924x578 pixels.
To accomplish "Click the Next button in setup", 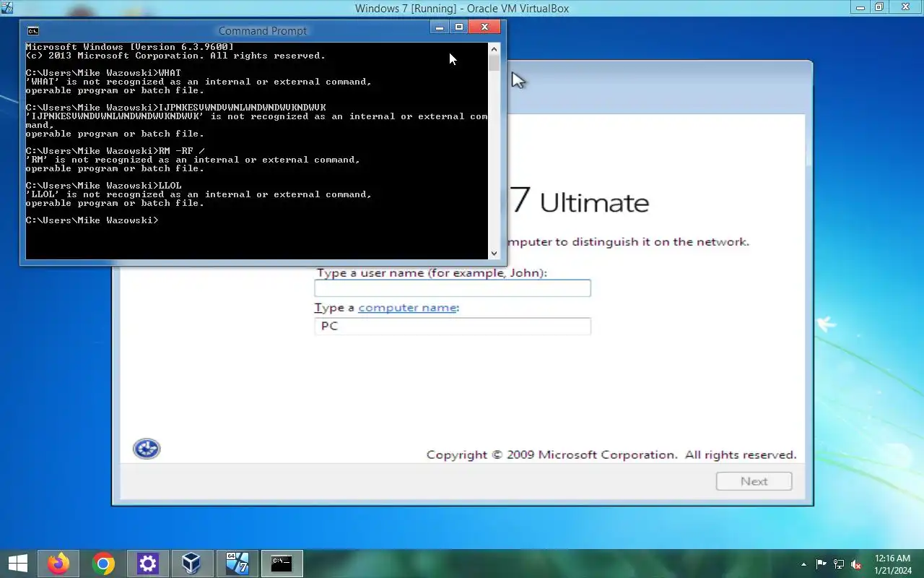I will pyautogui.click(x=754, y=481).
